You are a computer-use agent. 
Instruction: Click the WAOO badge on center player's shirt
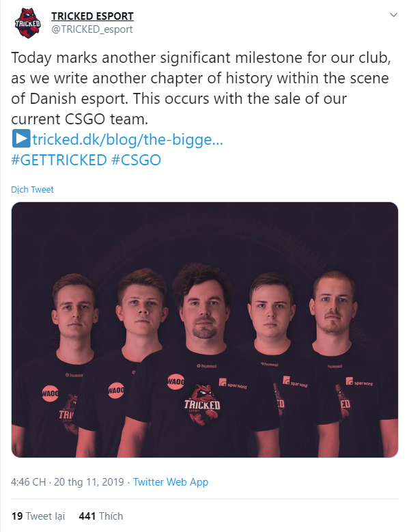(x=175, y=382)
